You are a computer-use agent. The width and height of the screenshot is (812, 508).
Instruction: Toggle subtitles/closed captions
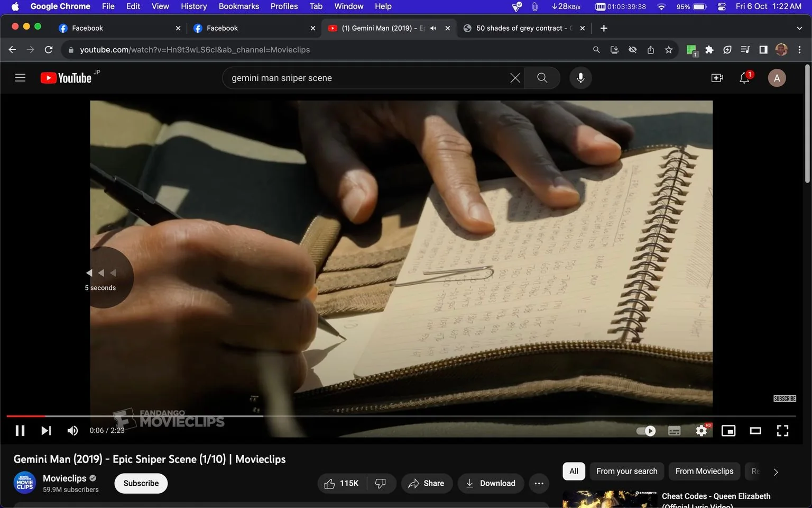674,431
